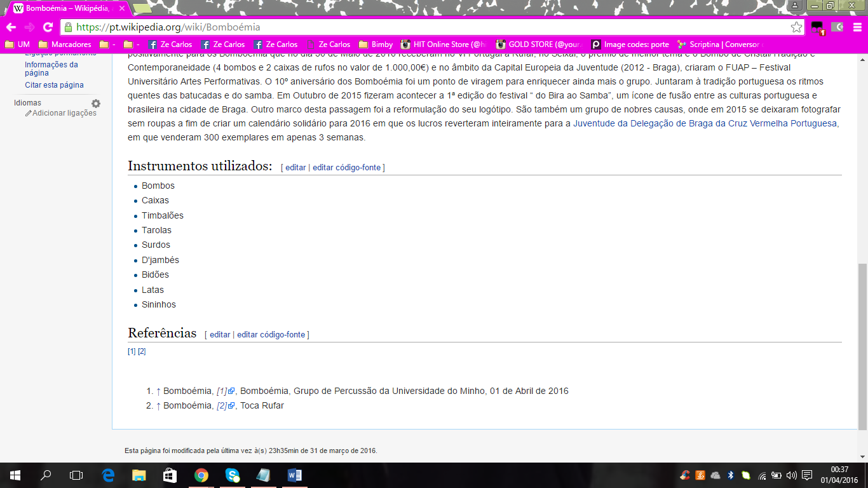Expand the Bimby bookmarks folder
The height and width of the screenshot is (488, 868).
[376, 44]
